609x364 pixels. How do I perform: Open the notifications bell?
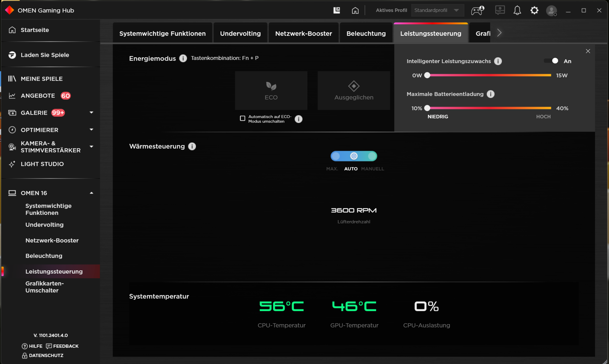point(517,10)
